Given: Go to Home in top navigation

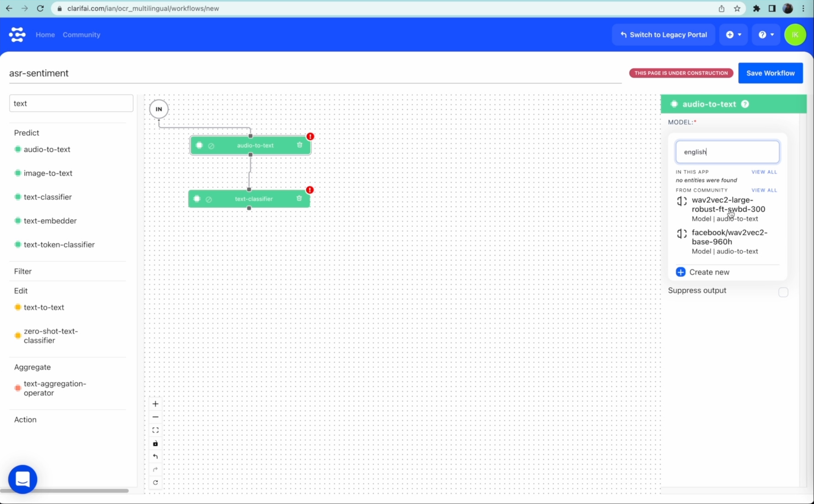Looking at the screenshot, I should pyautogui.click(x=45, y=35).
